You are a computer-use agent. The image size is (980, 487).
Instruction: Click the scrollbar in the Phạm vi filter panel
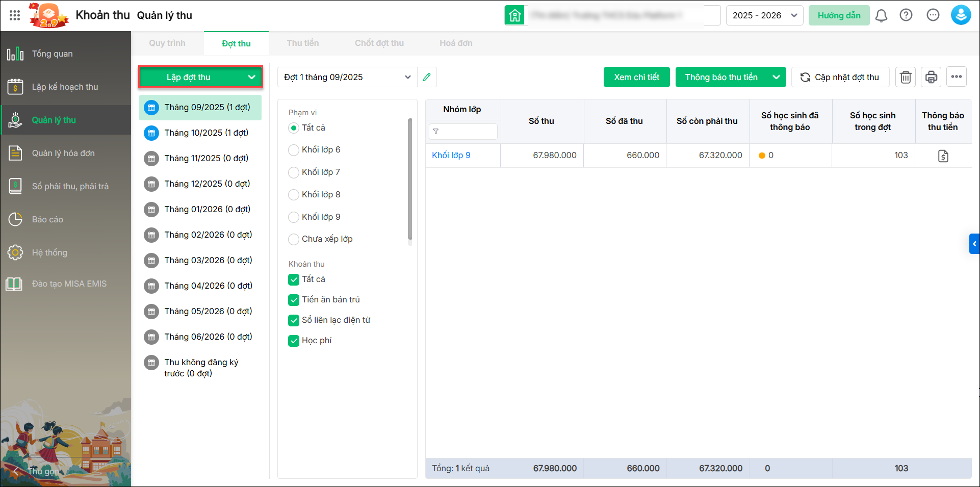coord(410,178)
